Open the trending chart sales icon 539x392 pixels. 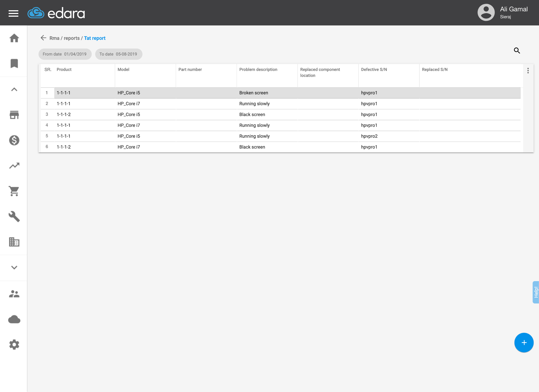click(x=14, y=166)
